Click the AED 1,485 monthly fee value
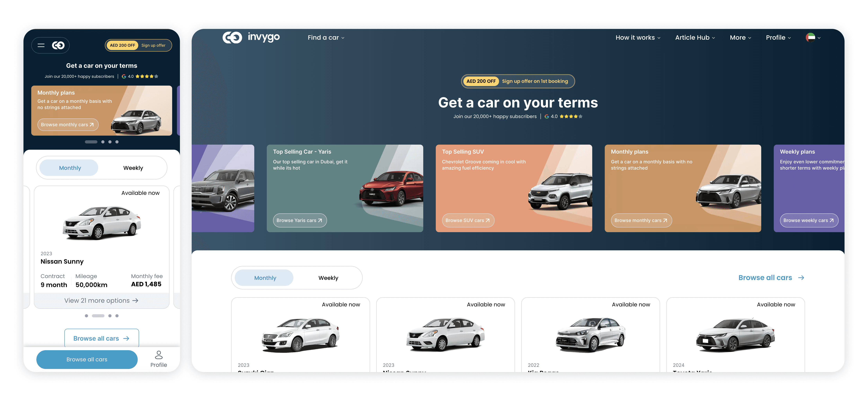 pos(146,284)
